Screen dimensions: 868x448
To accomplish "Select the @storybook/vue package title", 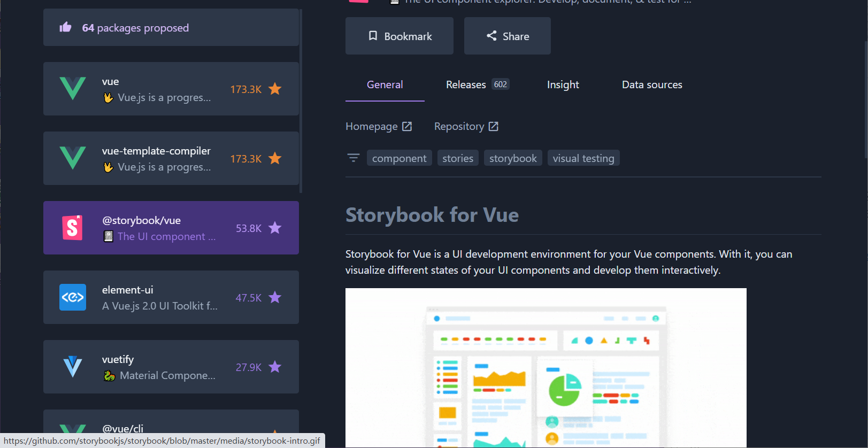I will click(141, 220).
